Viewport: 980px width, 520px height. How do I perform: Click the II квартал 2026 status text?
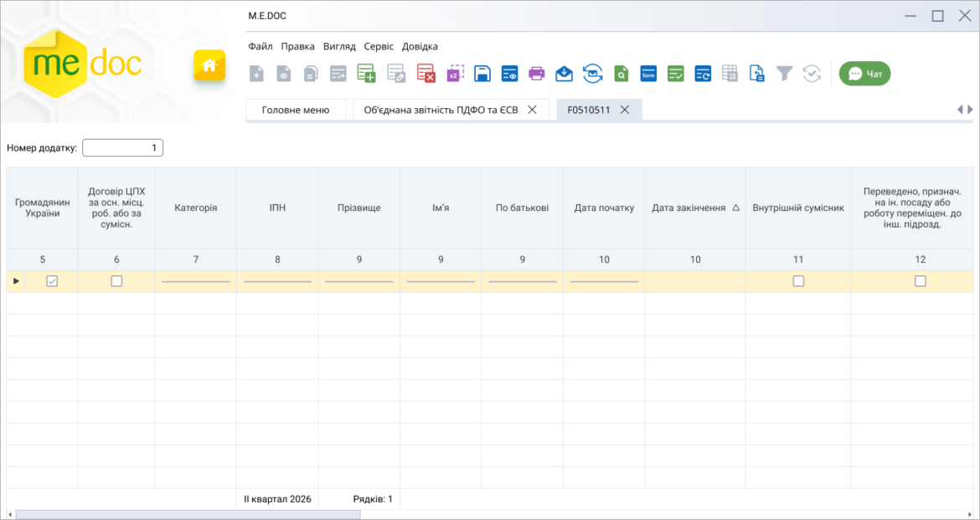(x=277, y=499)
